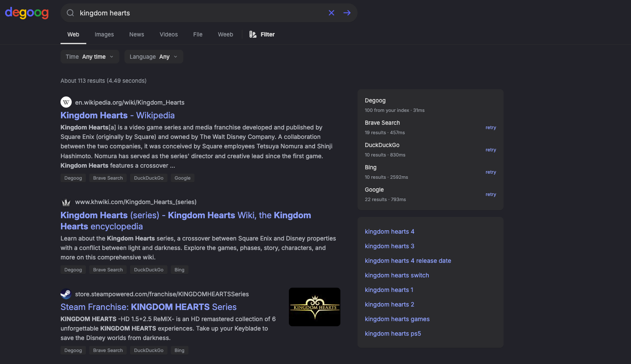
Task: Click DuckDuckGo tag under khwiki result
Action: click(x=149, y=270)
